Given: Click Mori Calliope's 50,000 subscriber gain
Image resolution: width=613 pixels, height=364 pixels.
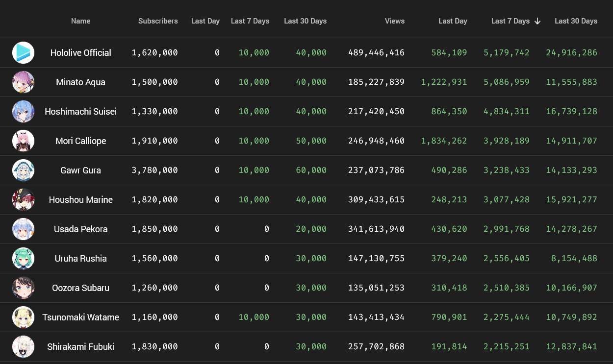Looking at the screenshot, I should click(x=311, y=141).
